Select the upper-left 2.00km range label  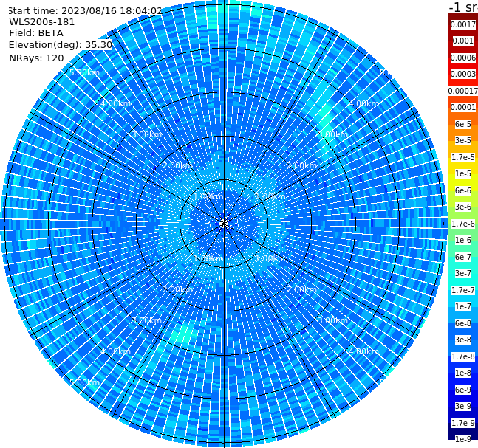pyautogui.click(x=178, y=165)
